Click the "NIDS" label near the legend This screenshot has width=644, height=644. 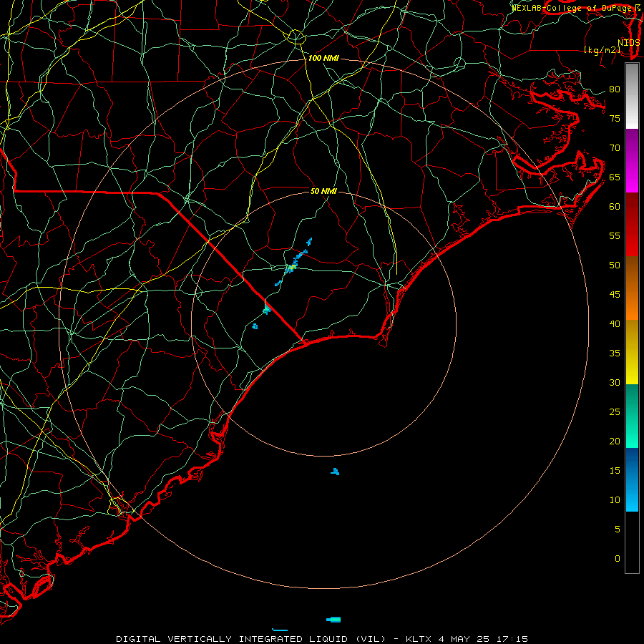(629, 43)
